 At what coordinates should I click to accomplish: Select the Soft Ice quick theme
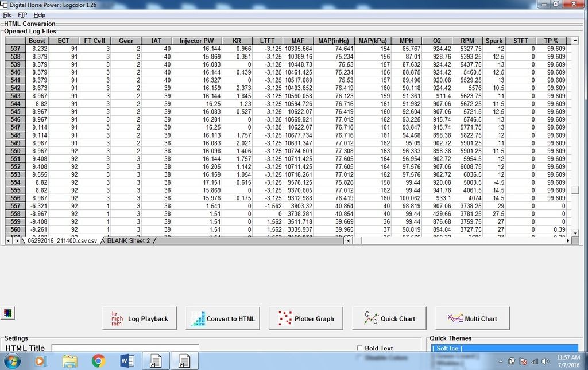click(x=504, y=348)
